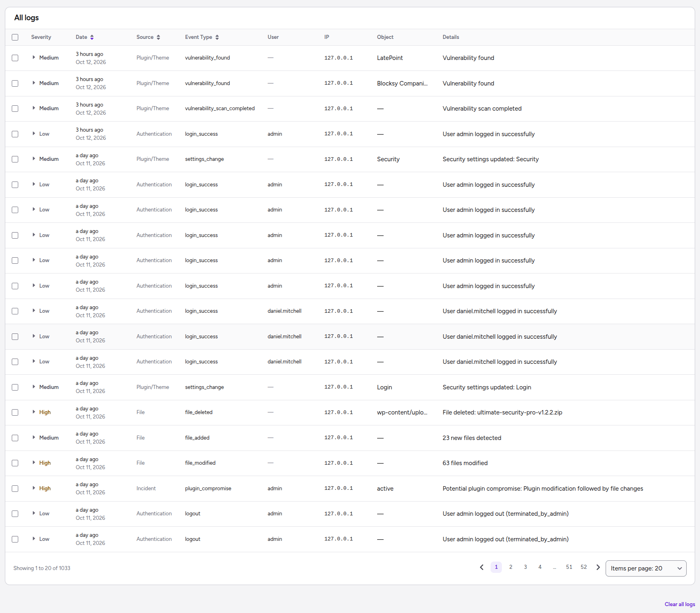Go to previous page with left chevron
The width and height of the screenshot is (700, 613).
click(x=482, y=567)
